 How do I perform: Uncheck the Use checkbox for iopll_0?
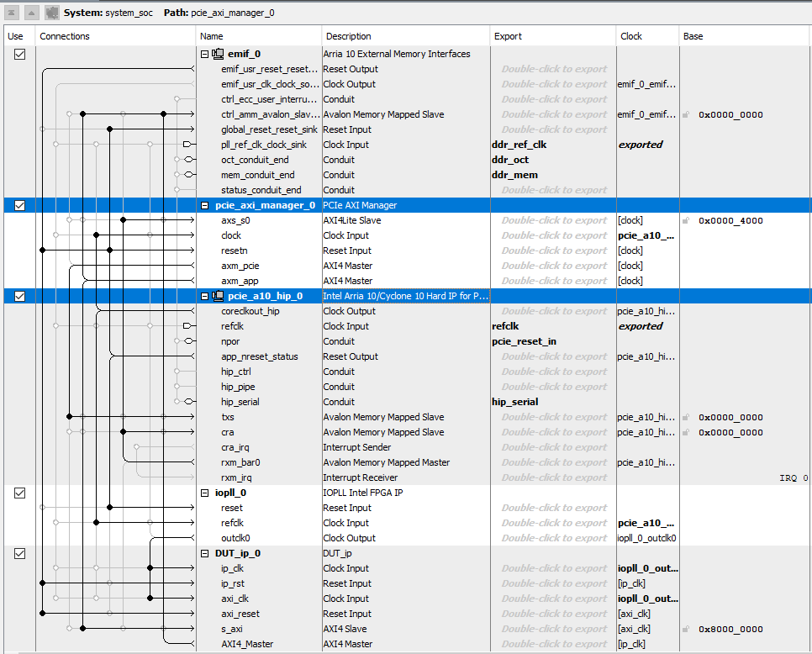coord(19,493)
